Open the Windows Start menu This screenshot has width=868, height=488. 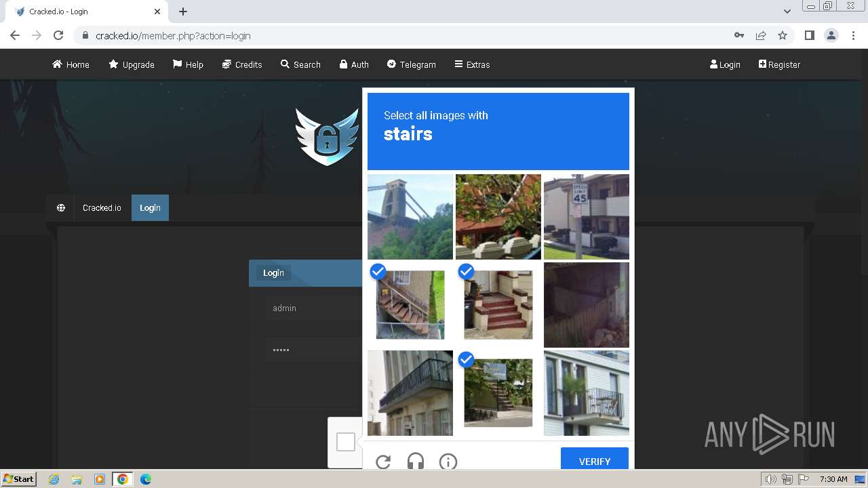click(19, 479)
